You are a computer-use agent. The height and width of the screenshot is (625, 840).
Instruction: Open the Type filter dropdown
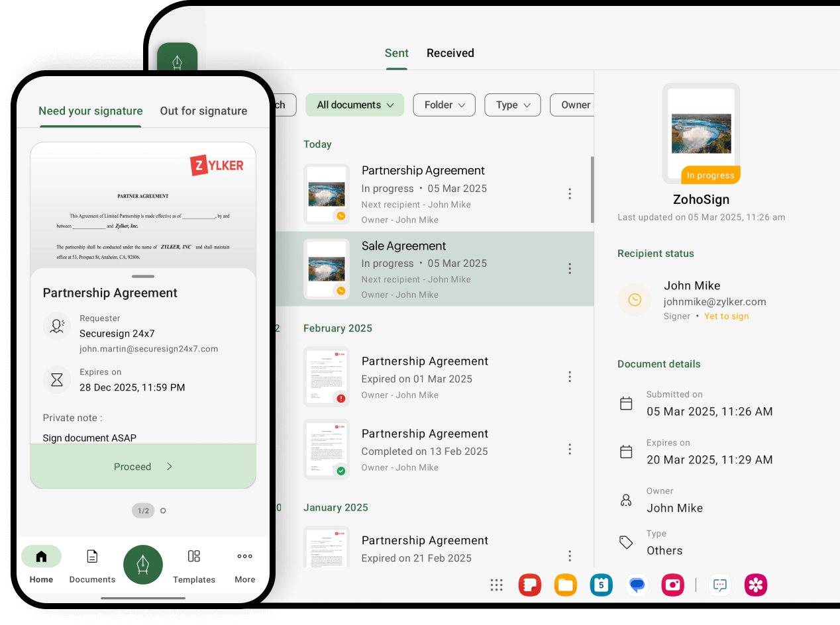pyautogui.click(x=512, y=105)
